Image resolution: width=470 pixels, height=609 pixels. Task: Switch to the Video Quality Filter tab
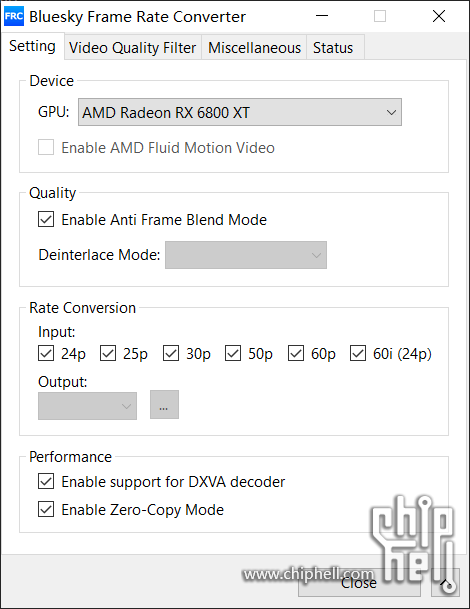tap(132, 48)
